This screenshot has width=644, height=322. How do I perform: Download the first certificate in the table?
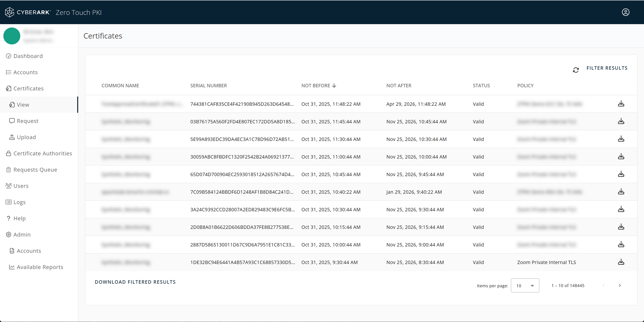coord(621,104)
